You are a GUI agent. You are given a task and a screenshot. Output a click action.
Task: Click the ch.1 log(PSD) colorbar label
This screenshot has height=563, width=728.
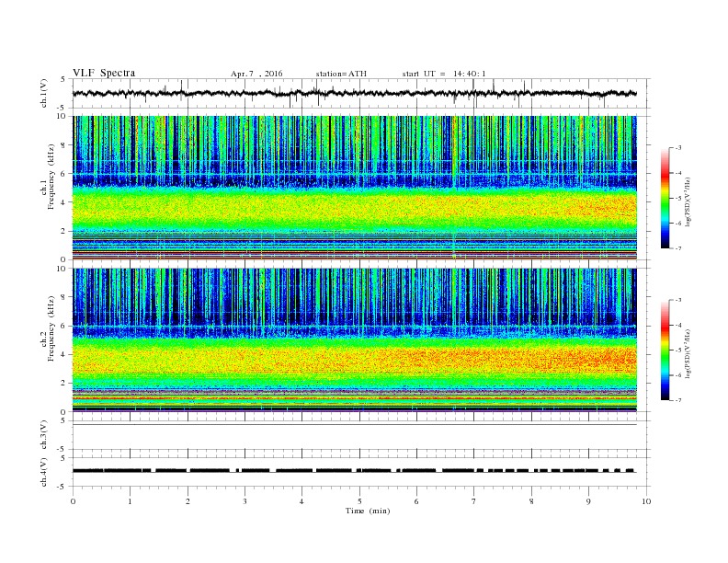[688, 201]
